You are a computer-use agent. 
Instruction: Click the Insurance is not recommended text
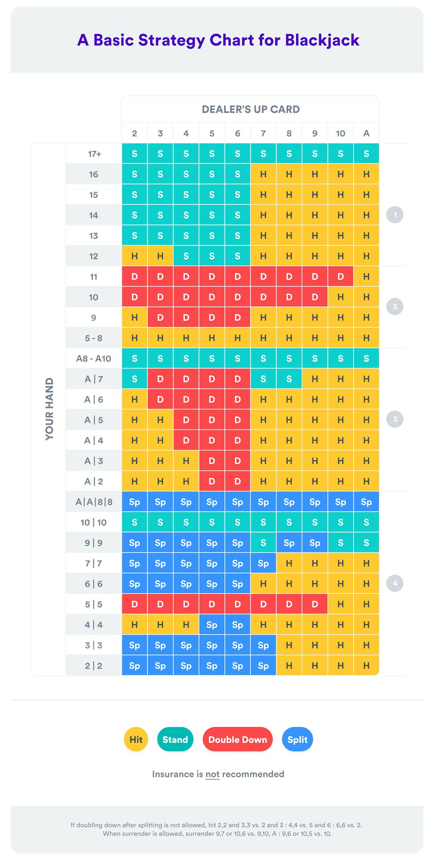click(x=218, y=774)
